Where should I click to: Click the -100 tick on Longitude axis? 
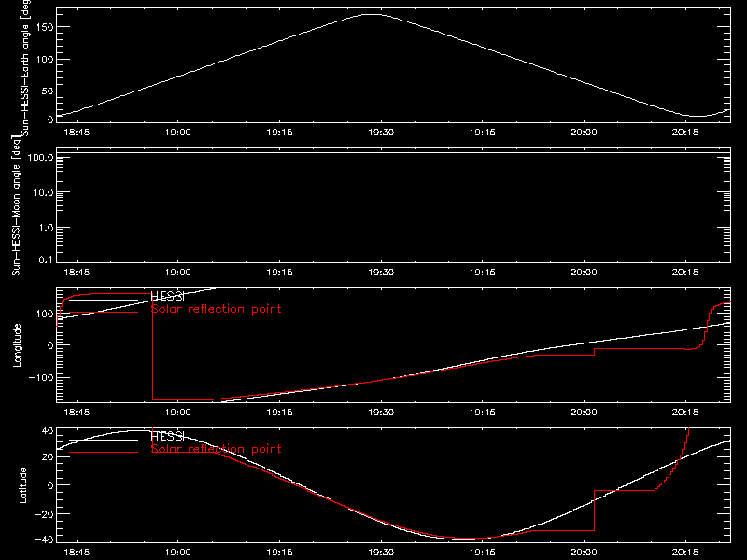(41, 377)
